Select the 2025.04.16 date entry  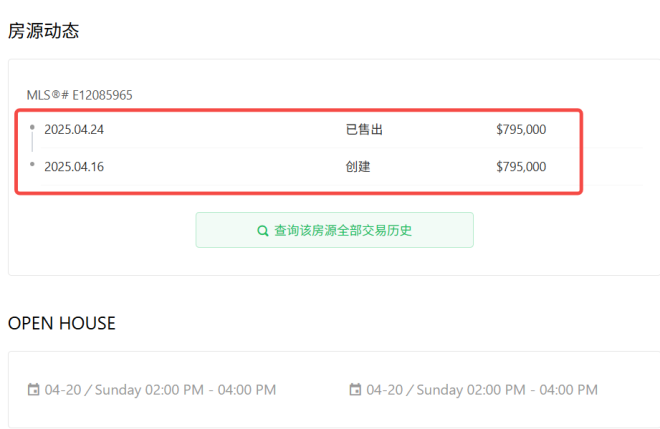(74, 166)
